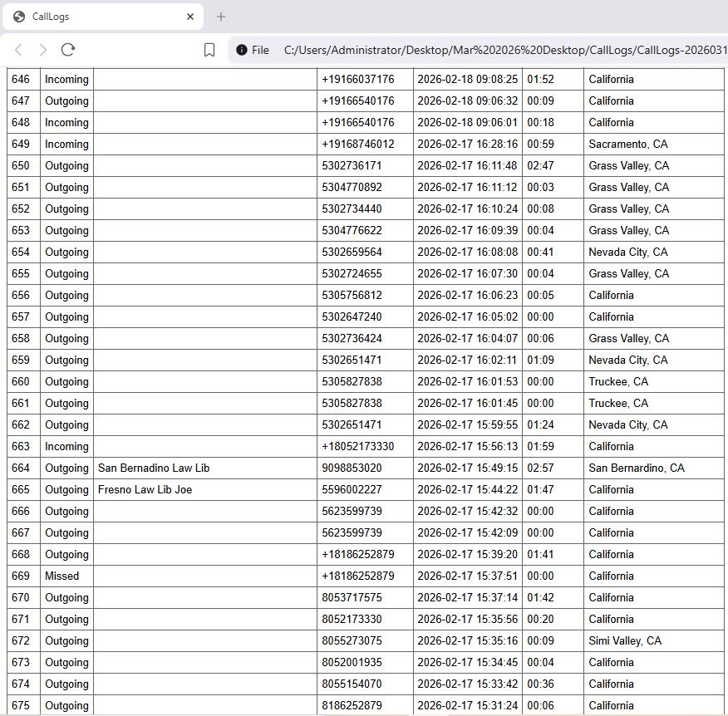Close the CallLogs tab
Viewport: 728px width, 716px height.
189,17
